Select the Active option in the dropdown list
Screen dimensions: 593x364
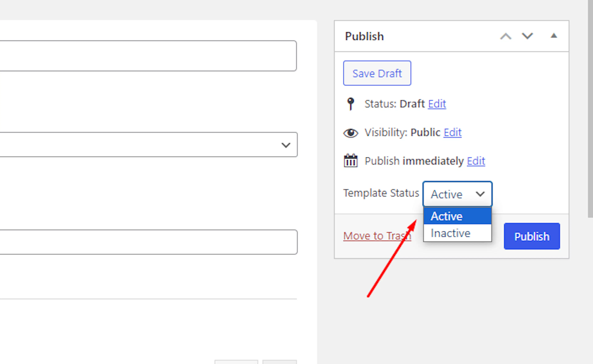coord(457,216)
